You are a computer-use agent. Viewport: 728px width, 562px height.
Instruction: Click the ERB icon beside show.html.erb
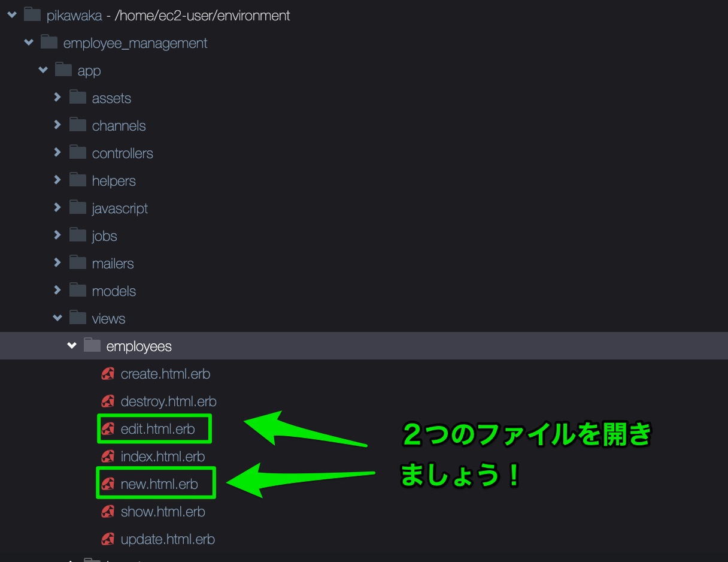coord(108,512)
